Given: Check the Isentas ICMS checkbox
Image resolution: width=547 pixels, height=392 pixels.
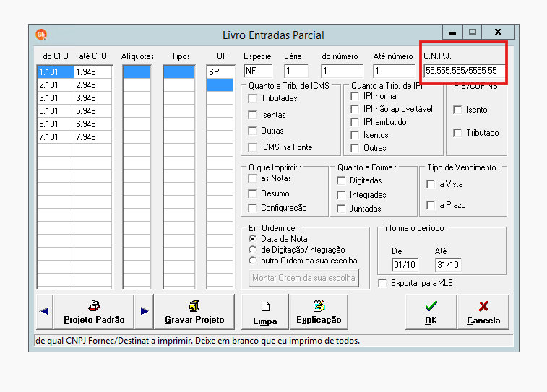Looking at the screenshot, I should tap(252, 115).
